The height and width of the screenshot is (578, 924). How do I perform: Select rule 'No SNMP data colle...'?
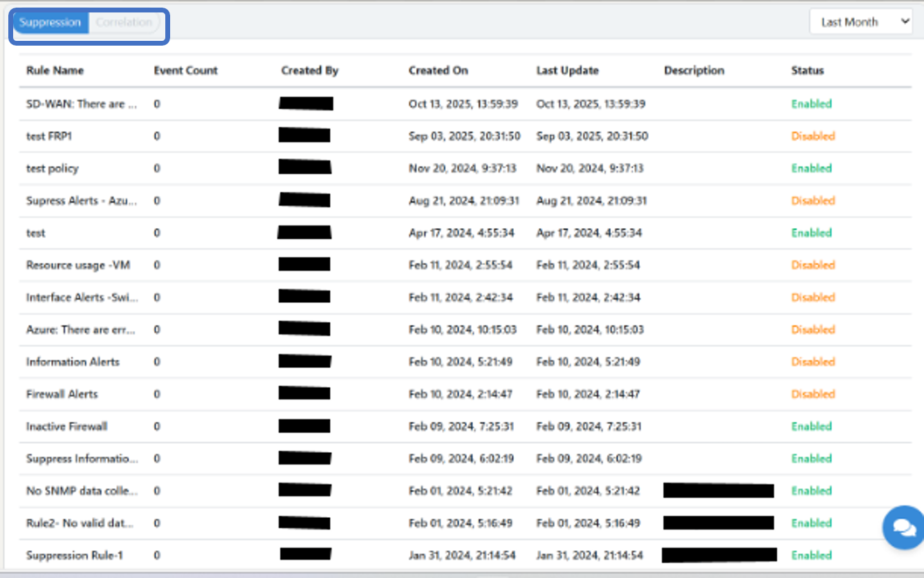pyautogui.click(x=82, y=491)
